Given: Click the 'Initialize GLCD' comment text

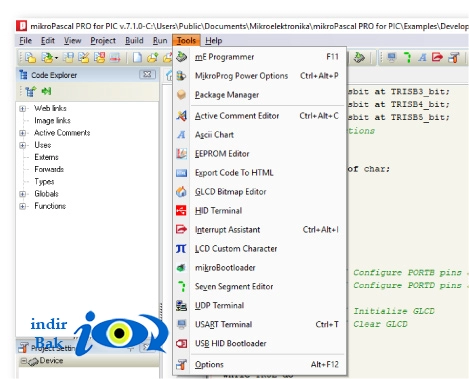Looking at the screenshot, I should [394, 311].
